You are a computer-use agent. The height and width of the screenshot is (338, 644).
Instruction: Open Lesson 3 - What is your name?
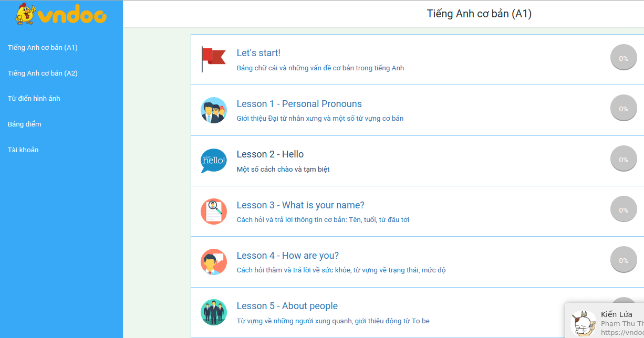click(300, 205)
